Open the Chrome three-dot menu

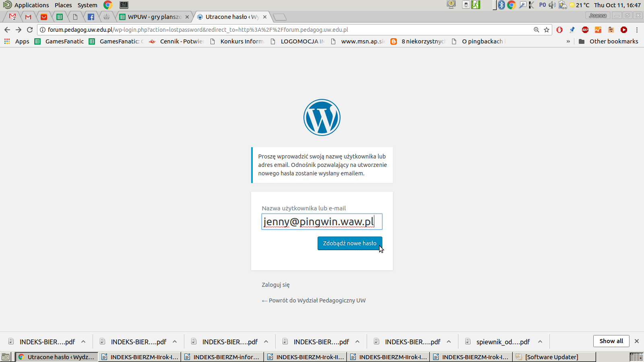pyautogui.click(x=637, y=30)
